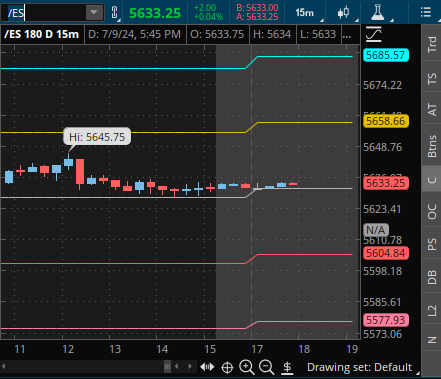Click the drawing tool curve icon
This screenshot has height=379, width=441.
[x=374, y=34]
